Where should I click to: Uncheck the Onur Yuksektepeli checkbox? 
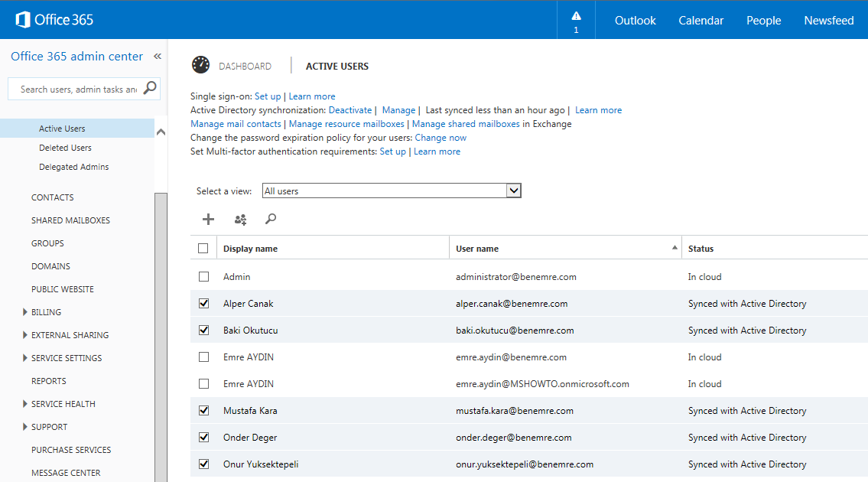[x=203, y=464]
